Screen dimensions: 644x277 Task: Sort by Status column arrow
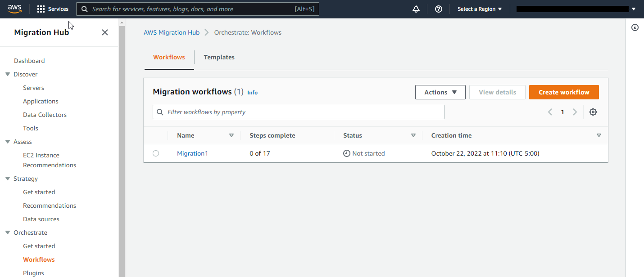point(413,135)
